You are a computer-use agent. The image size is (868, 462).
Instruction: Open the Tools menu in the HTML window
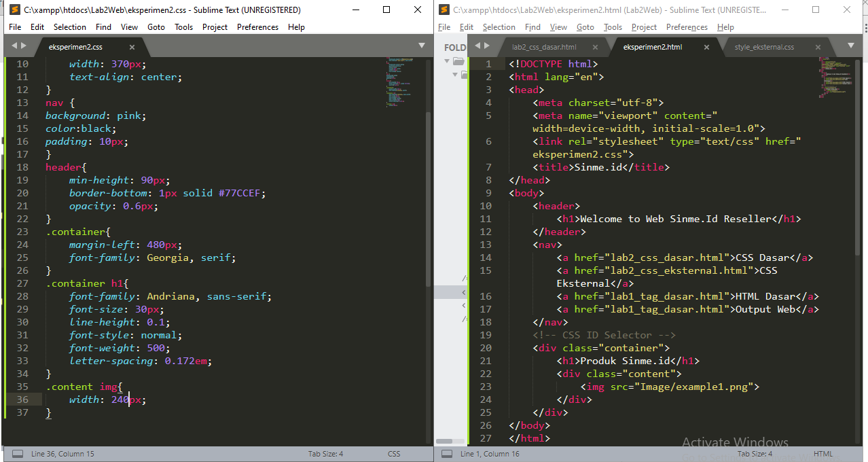tap(613, 27)
